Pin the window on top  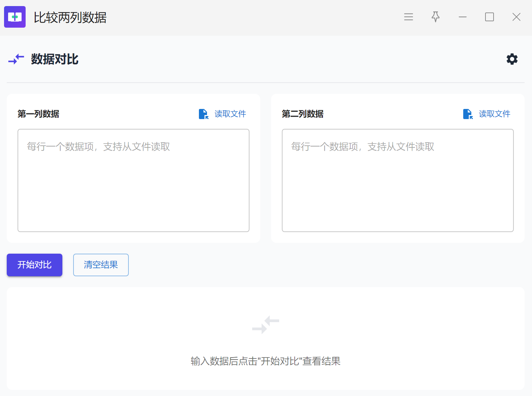point(436,17)
